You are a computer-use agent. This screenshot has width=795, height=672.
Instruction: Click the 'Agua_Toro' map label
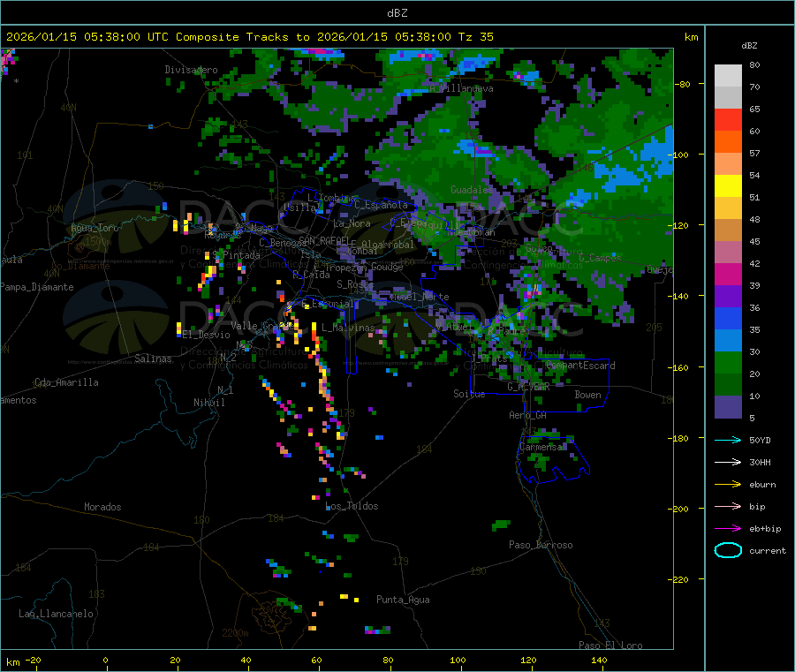(x=95, y=228)
